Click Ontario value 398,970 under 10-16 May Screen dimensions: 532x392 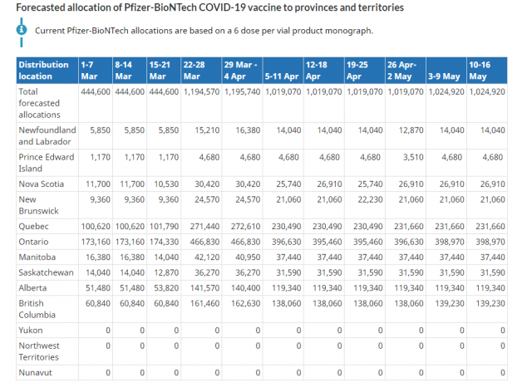pos(490,242)
